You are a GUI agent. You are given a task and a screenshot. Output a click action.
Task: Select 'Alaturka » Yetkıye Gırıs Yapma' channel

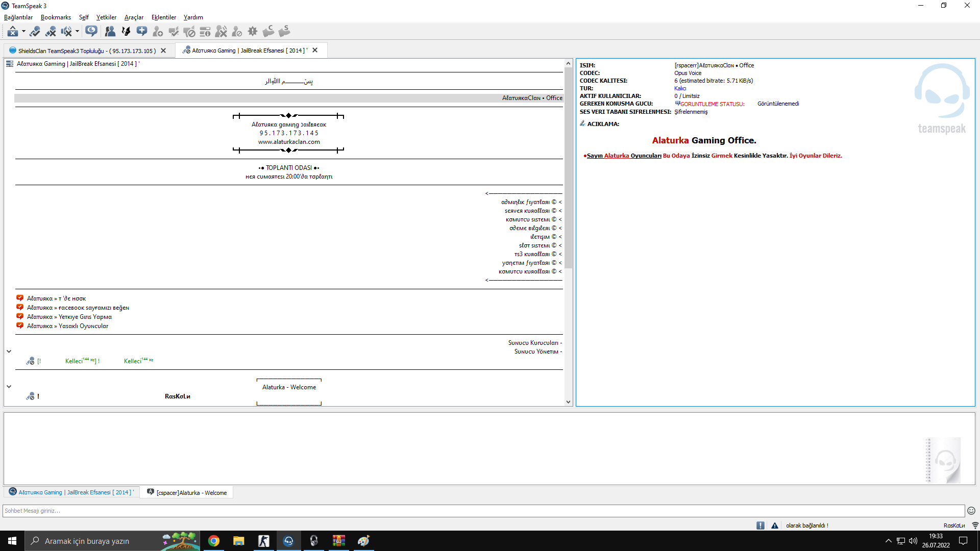pyautogui.click(x=69, y=317)
